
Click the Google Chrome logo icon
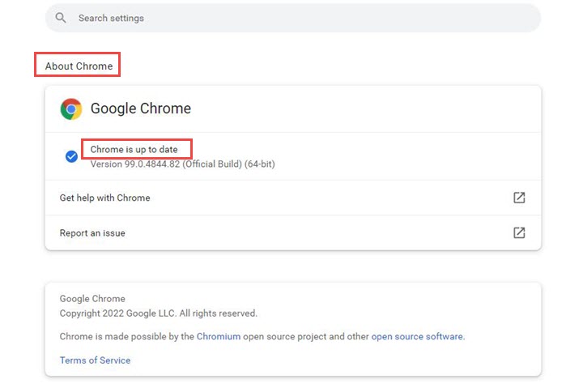pyautogui.click(x=71, y=109)
